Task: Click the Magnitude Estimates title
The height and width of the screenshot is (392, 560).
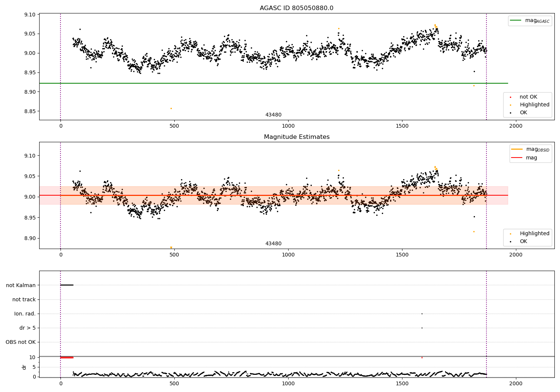Action: [x=296, y=137]
